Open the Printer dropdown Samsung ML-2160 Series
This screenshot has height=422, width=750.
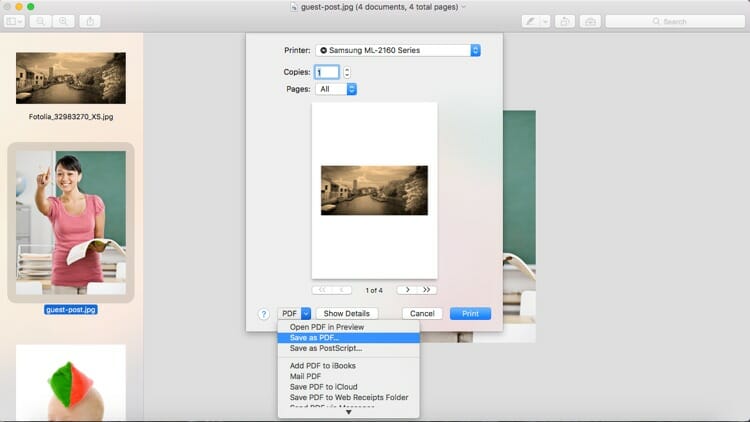click(x=398, y=50)
